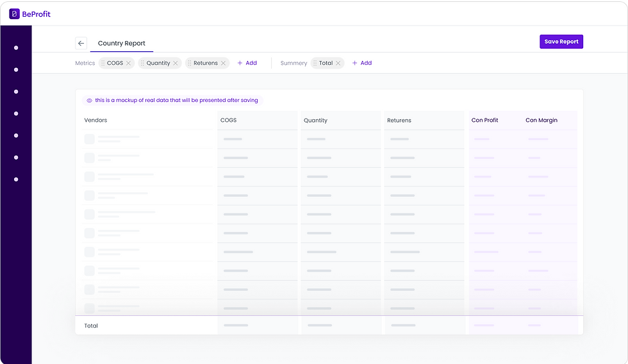Click the BeProfit logo icon
The width and height of the screenshot is (628, 364).
point(14,14)
